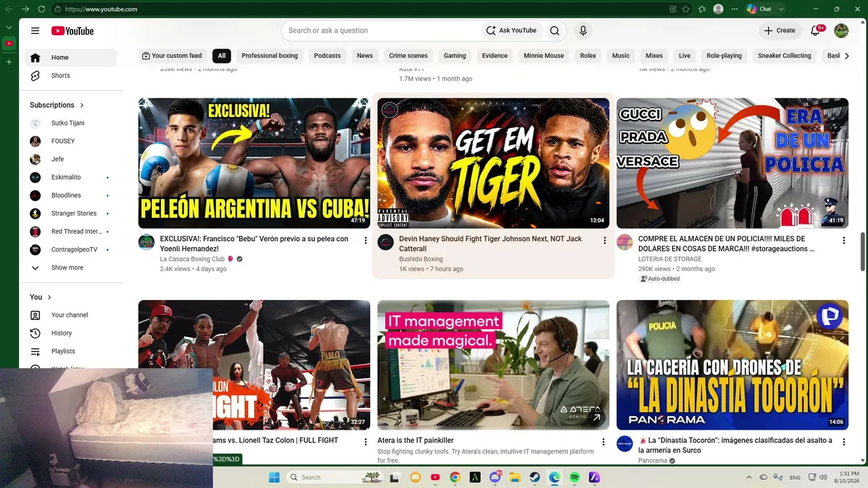Go forward in browser history
This screenshot has height=488, width=868.
point(25,9)
